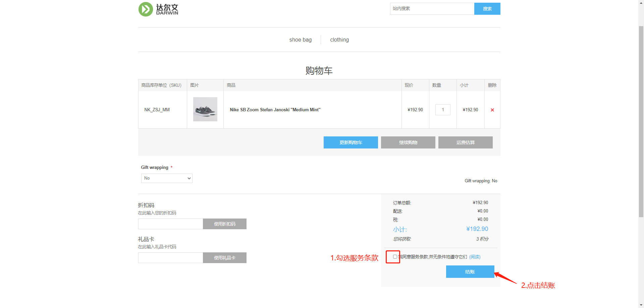Image resolution: width=644 pixels, height=308 pixels.
Task: Expand the Gift wrapping dropdown
Action: coord(167,178)
